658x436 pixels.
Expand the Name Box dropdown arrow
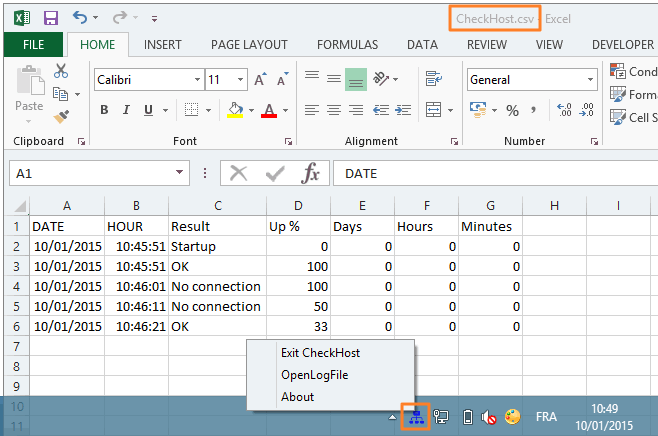tap(179, 172)
